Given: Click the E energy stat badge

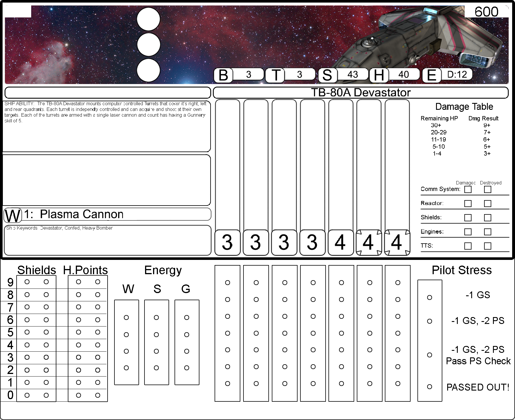Looking at the screenshot, I should 431,75.
